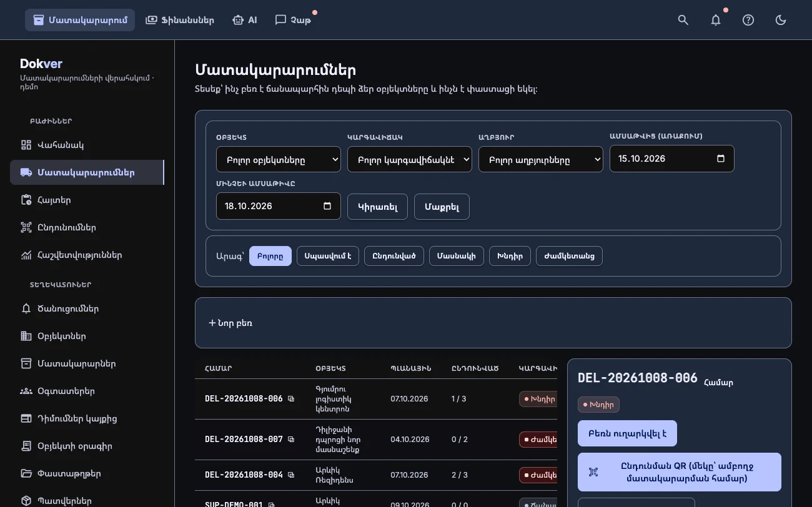Select quick filter Ընդունված

[394, 256]
